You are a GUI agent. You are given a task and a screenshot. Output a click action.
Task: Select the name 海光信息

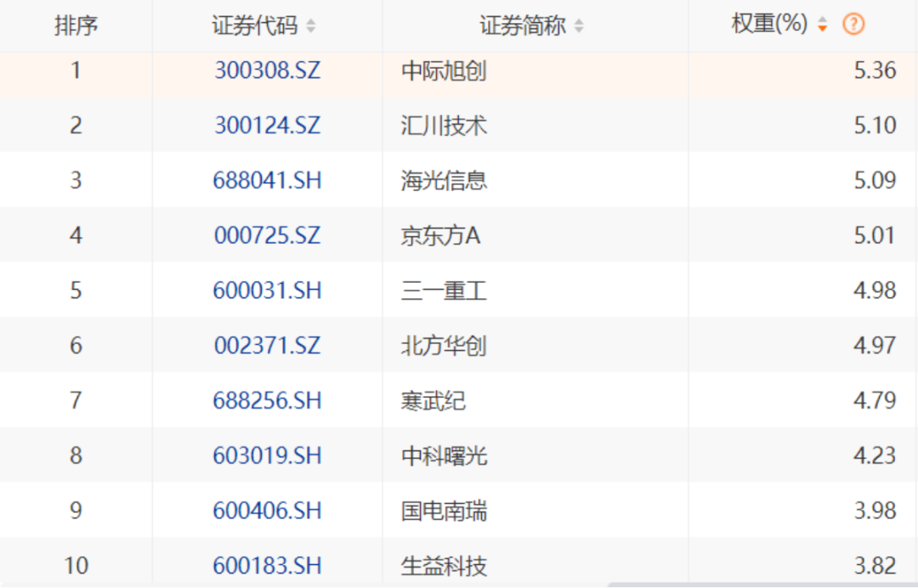tap(445, 181)
